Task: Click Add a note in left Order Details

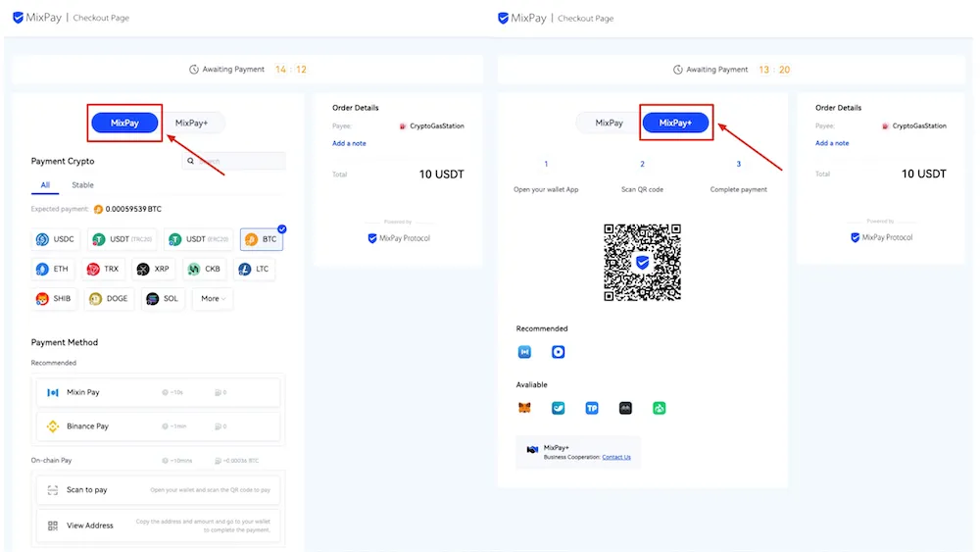Action: [x=349, y=143]
